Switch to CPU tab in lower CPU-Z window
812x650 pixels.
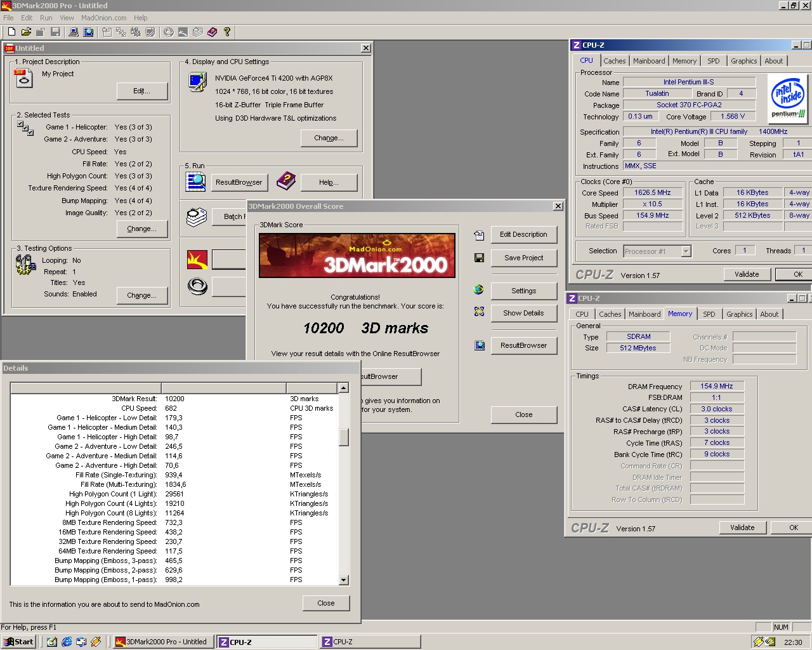[x=582, y=314]
